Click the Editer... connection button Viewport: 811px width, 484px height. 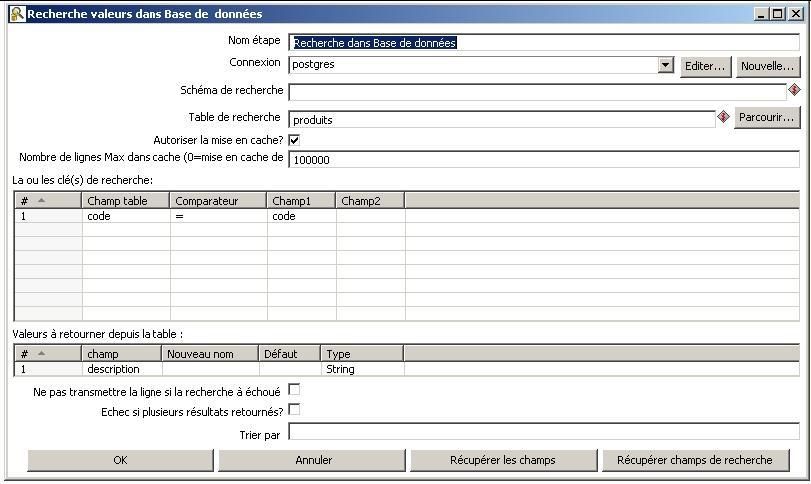coord(705,66)
